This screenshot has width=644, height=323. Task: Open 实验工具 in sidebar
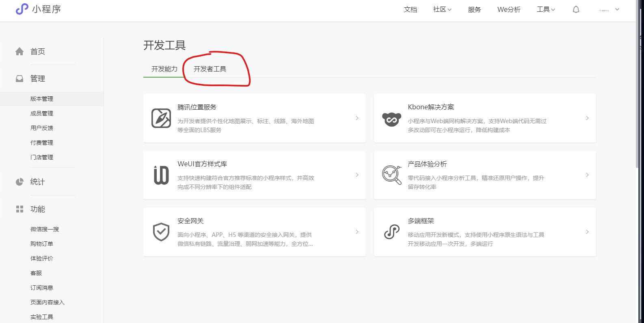coord(42,317)
